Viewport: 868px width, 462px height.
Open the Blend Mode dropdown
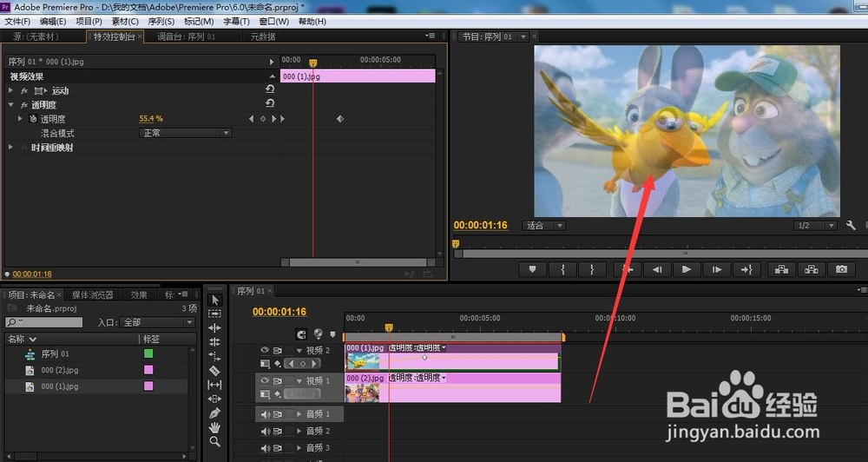185,133
